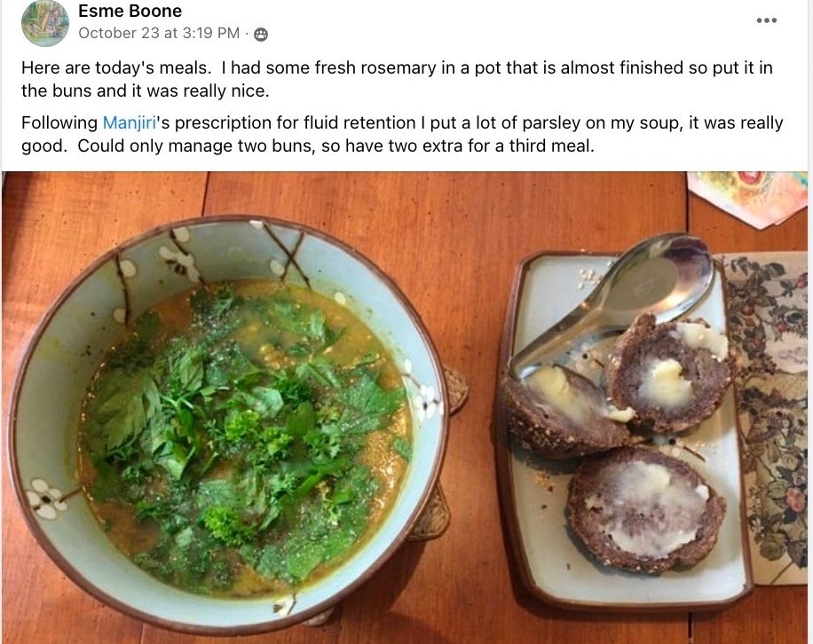Open Esme Boone's profile via name
Viewport: 813px width, 644px height.
tap(130, 11)
